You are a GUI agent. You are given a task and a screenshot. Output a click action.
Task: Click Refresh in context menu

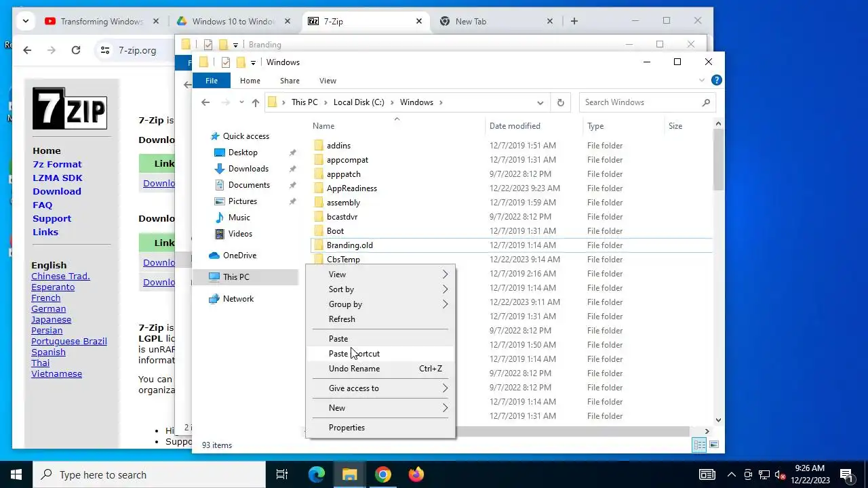click(x=380, y=319)
